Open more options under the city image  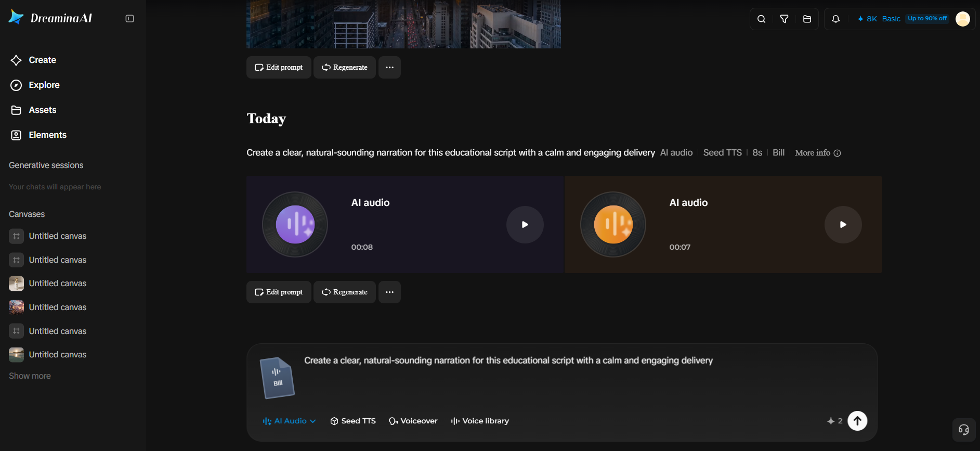(x=389, y=68)
